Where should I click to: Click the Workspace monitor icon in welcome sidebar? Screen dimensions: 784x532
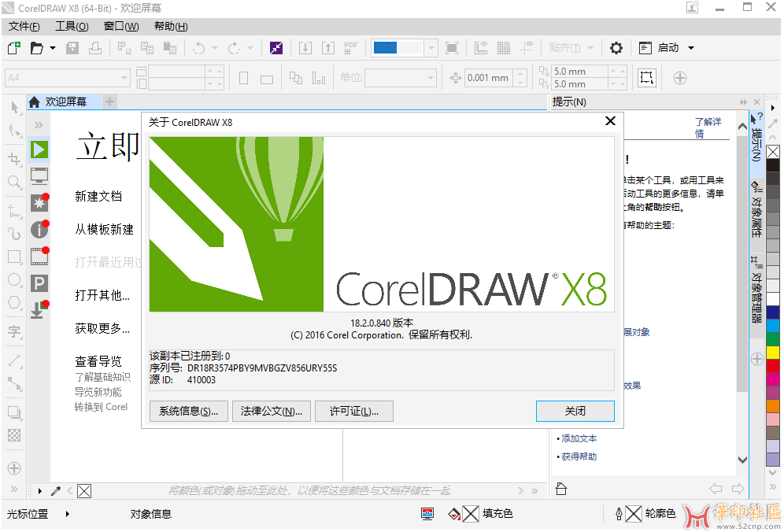click(39, 176)
